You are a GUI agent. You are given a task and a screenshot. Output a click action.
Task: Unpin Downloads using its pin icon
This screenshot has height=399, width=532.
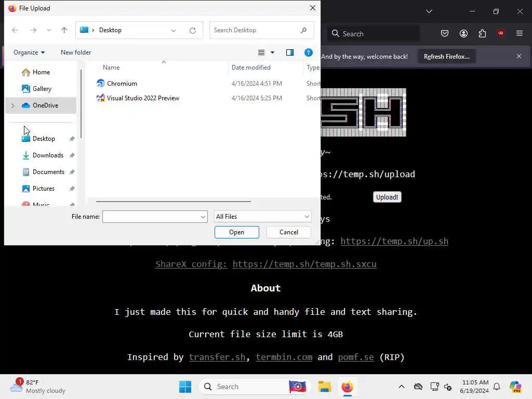pyautogui.click(x=72, y=155)
